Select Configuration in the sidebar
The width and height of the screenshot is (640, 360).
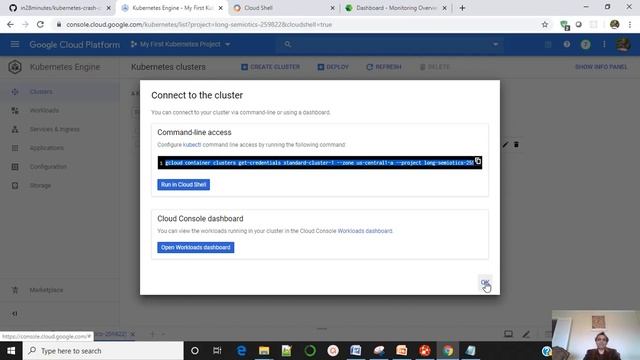60,167
